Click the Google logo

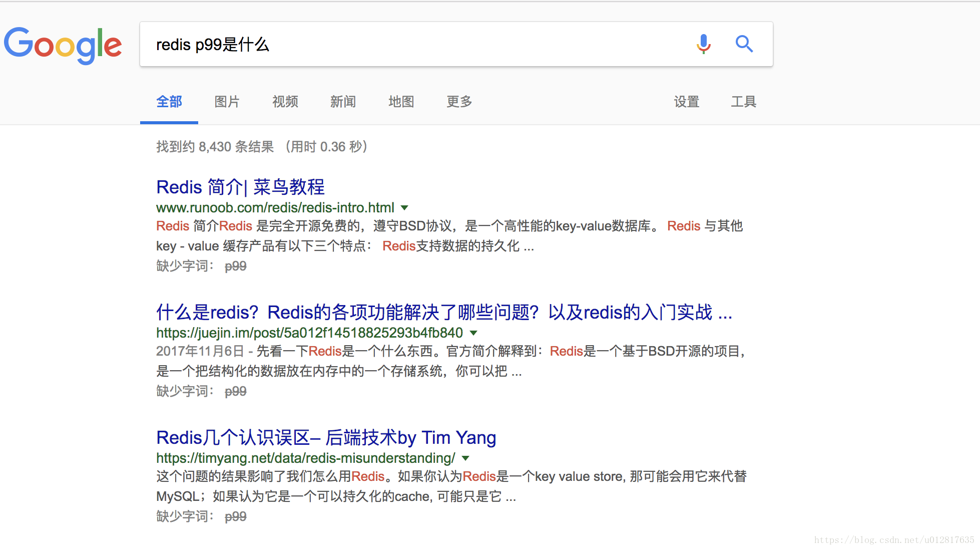click(x=63, y=45)
